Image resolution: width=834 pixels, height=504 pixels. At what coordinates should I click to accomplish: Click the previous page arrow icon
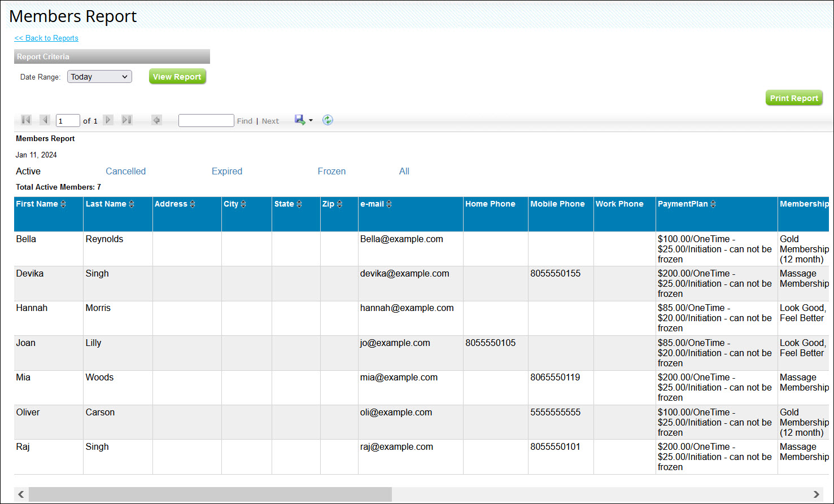point(45,120)
